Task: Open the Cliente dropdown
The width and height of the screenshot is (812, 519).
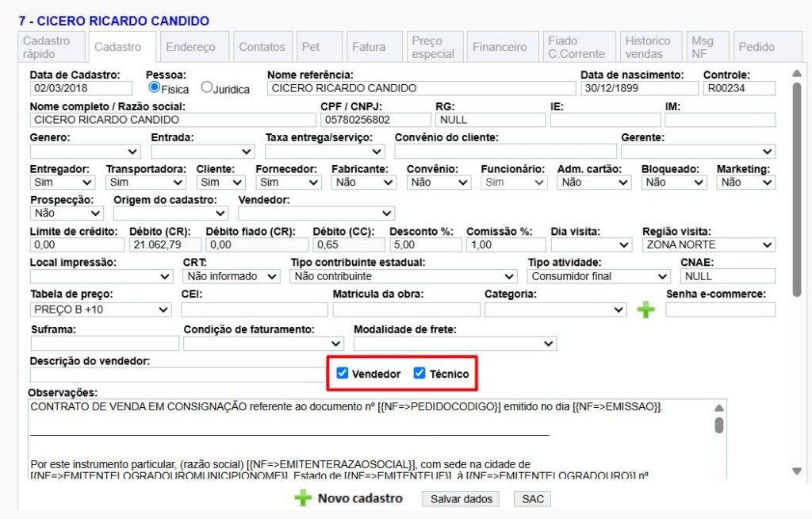Action: tap(220, 183)
